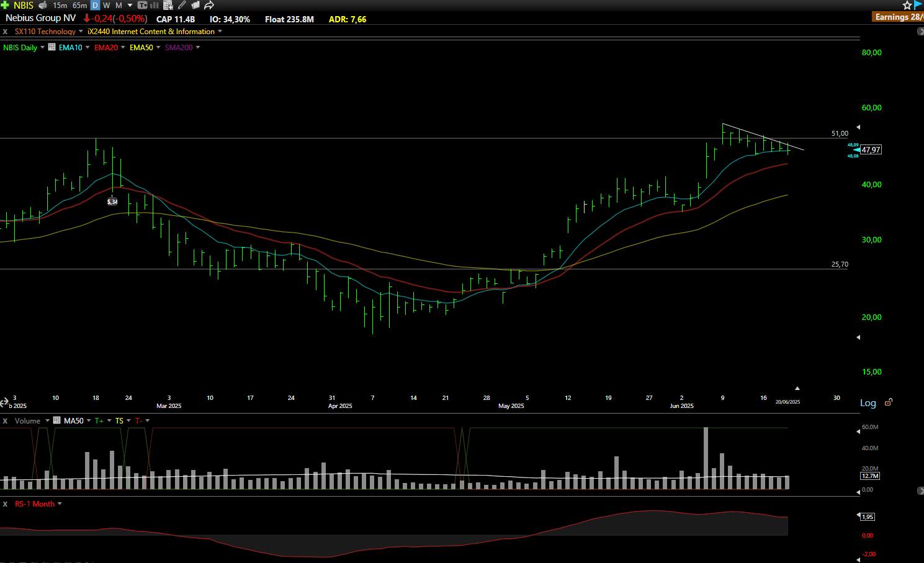
Task: Open the grid icon next to NBIS Daily
Action: click(x=52, y=47)
